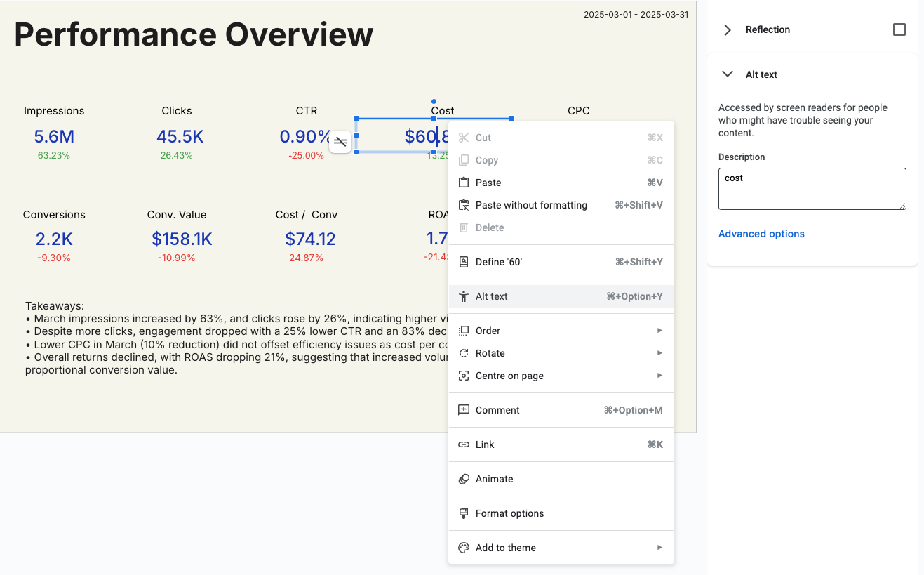Click the Define '60' dictionary icon
The width and height of the screenshot is (924, 575).
[463, 262]
